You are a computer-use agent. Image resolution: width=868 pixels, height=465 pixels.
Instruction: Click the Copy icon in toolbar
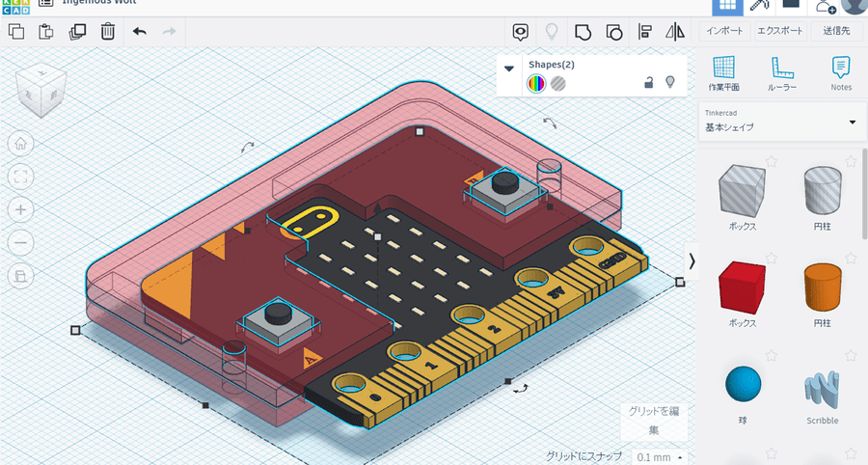click(x=16, y=32)
